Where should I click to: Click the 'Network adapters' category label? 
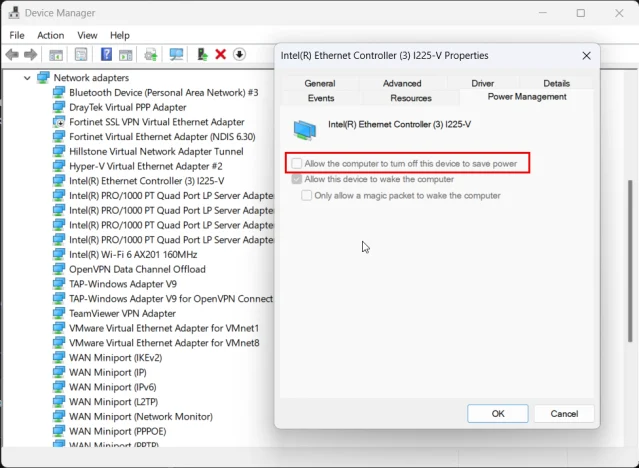[x=91, y=77]
